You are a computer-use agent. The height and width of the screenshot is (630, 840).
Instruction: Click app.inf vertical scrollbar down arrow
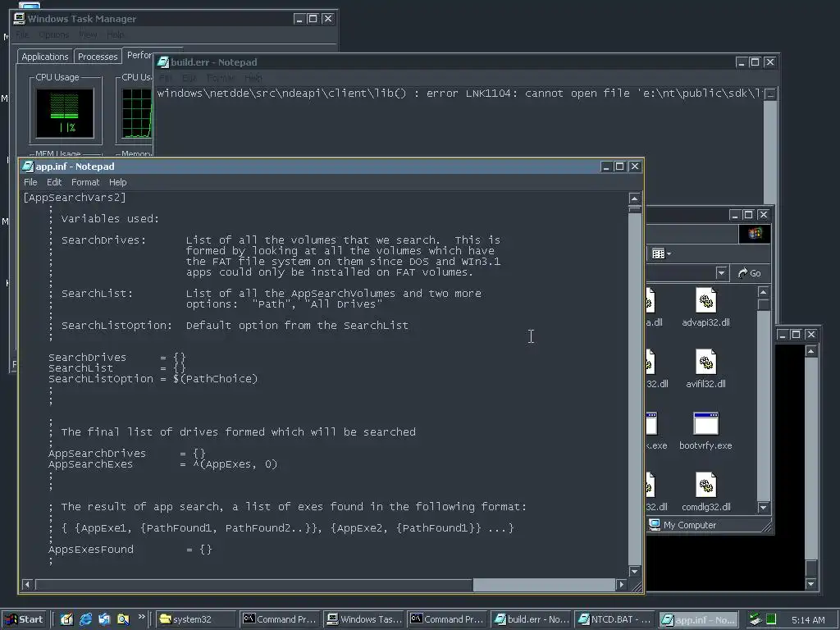point(635,571)
